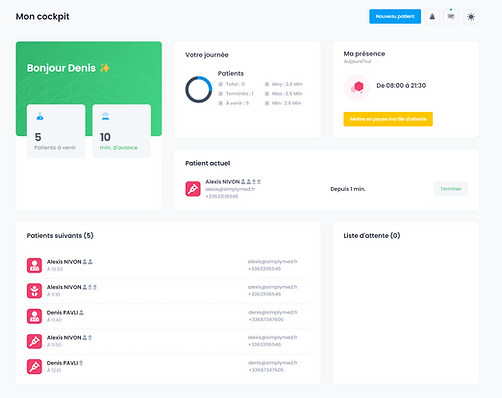Click email of patient at 10:50

point(272,262)
